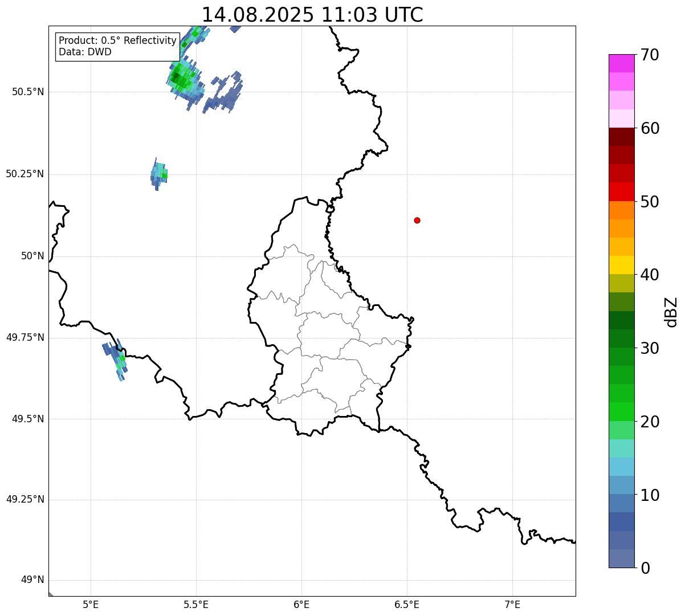Click the dBZ colorbar axis label
This screenshot has width=685, height=616.
pos(671,312)
